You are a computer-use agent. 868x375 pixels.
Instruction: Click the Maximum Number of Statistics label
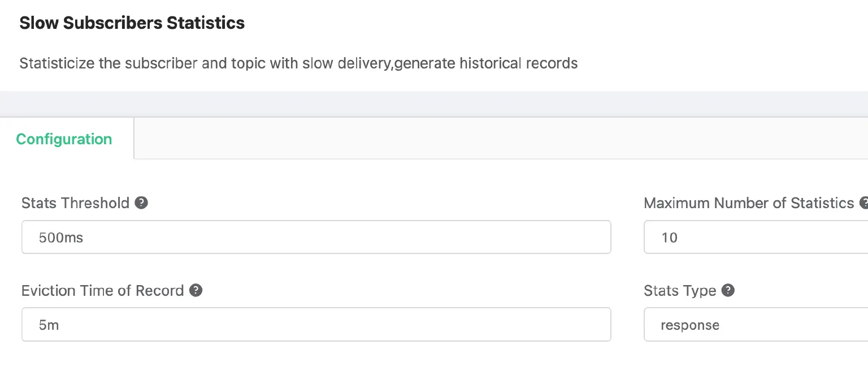click(x=748, y=203)
